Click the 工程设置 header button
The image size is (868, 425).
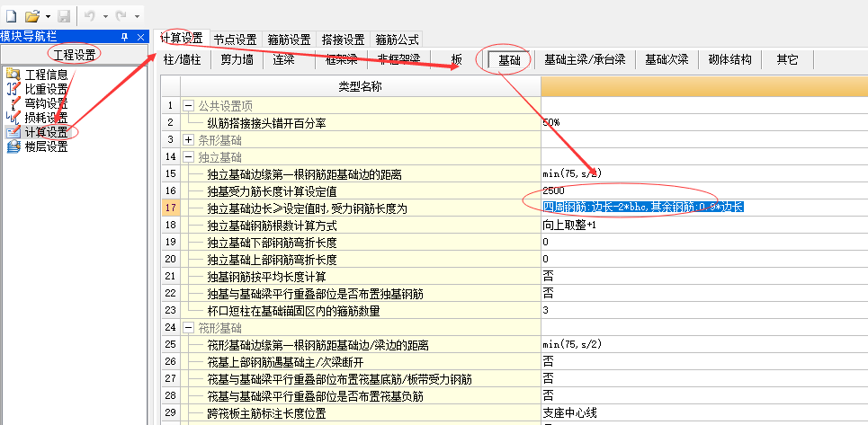coord(75,54)
